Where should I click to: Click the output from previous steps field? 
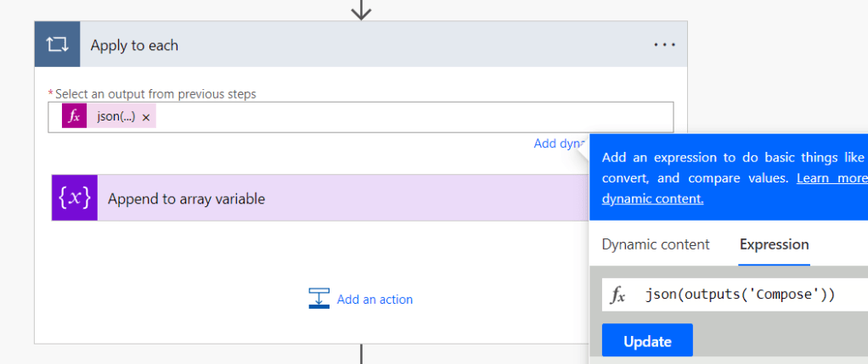(408, 117)
